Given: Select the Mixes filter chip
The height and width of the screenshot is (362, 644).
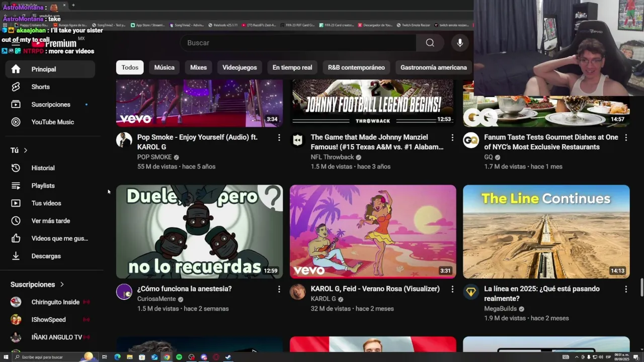Looking at the screenshot, I should coord(198,67).
